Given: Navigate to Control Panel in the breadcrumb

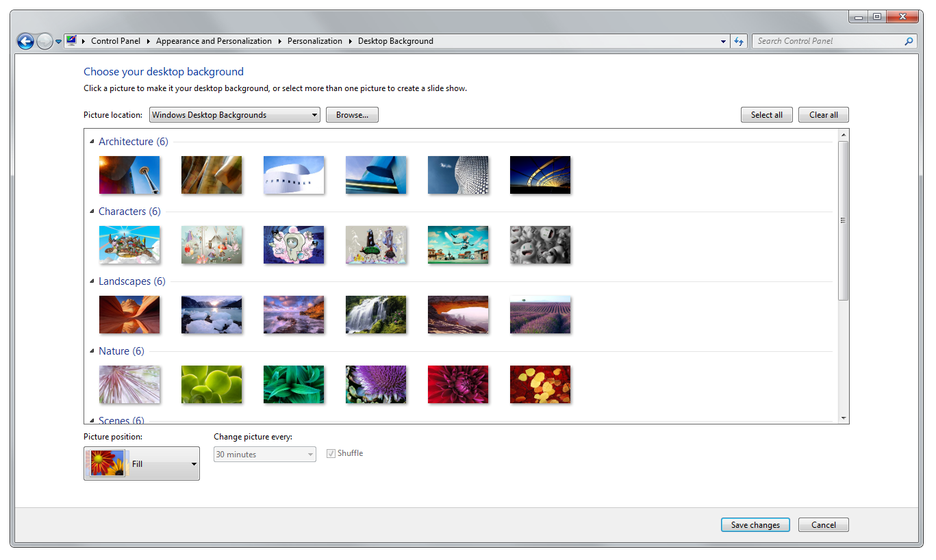Looking at the screenshot, I should (116, 40).
